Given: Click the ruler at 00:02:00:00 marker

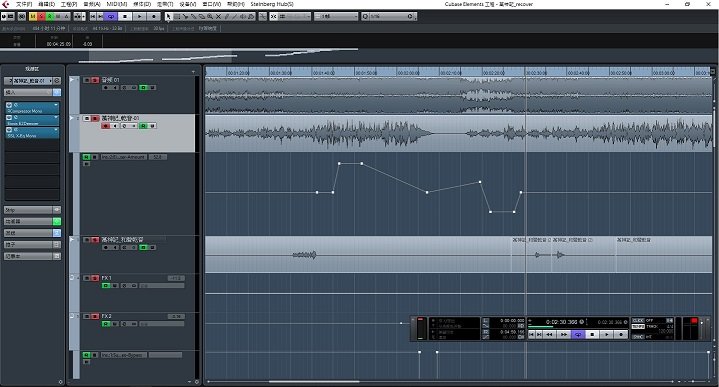Looking at the screenshot, I should (408, 72).
